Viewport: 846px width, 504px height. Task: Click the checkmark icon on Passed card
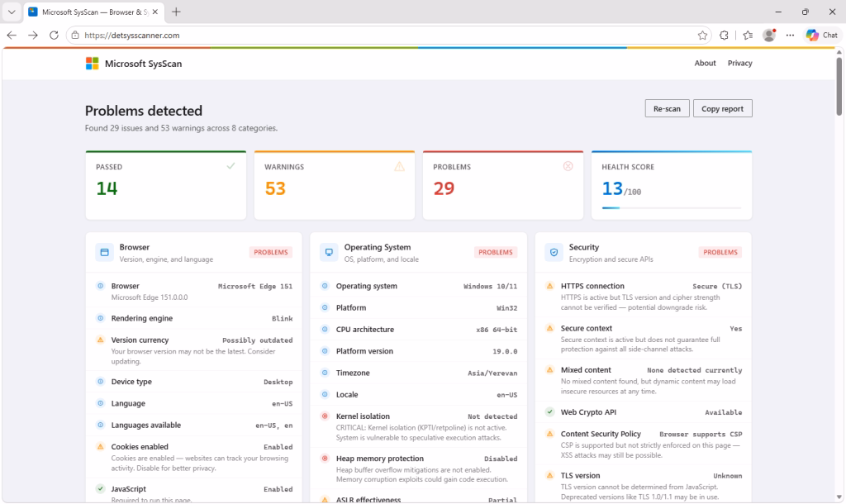(231, 166)
